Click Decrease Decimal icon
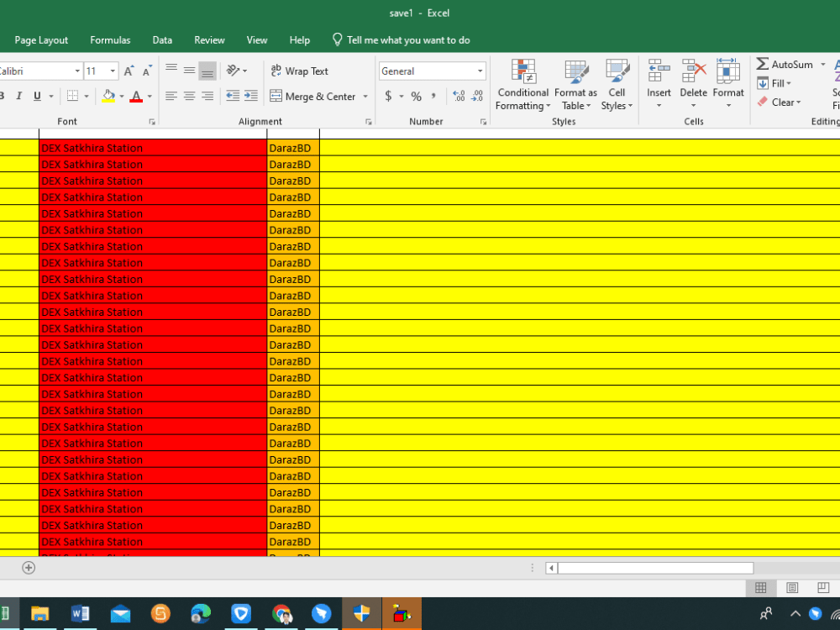 tap(477, 96)
